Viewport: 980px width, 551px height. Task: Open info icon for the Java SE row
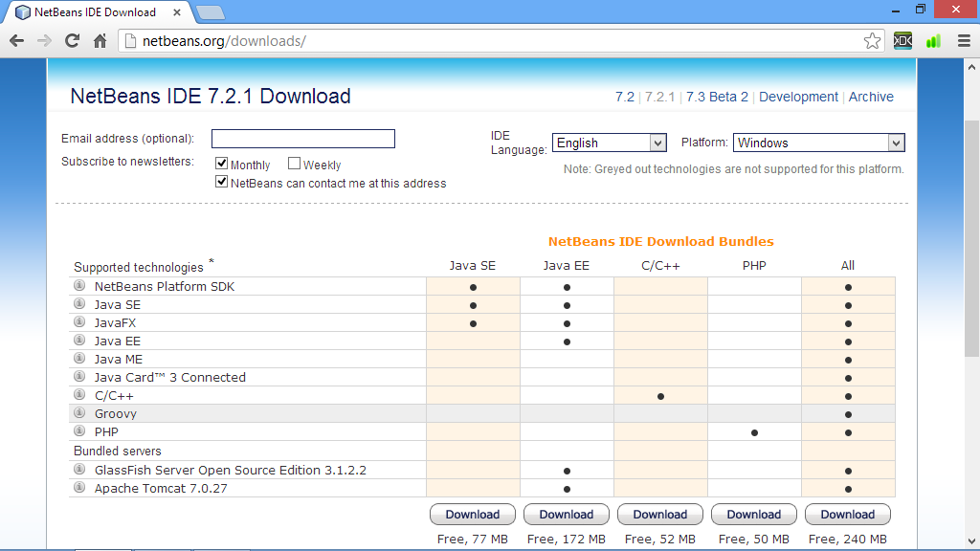pyautogui.click(x=79, y=303)
